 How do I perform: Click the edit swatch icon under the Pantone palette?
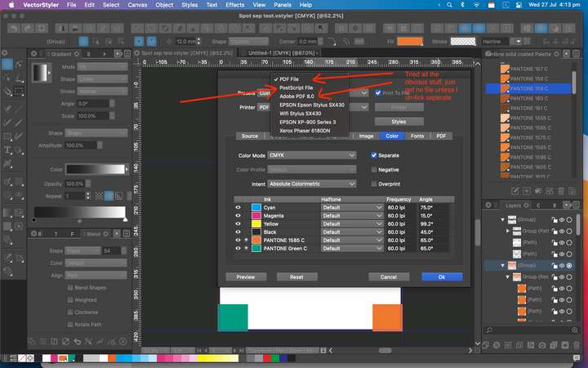coord(515,191)
